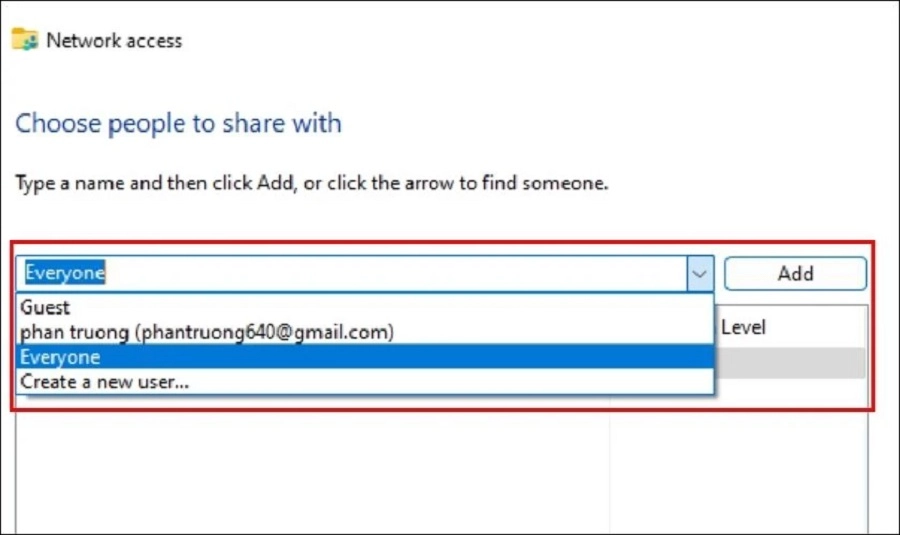The width and height of the screenshot is (900, 535).
Task: Select Guest from the dropdown list
Action: point(45,308)
